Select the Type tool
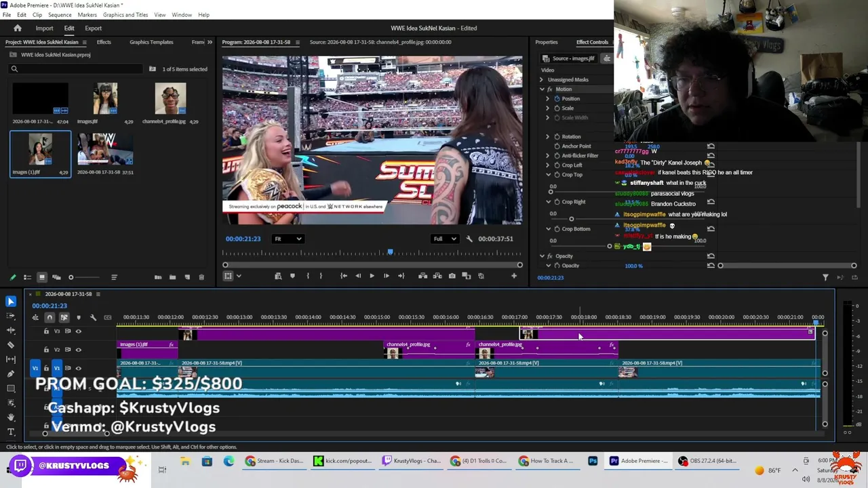The image size is (868, 488). click(11, 431)
